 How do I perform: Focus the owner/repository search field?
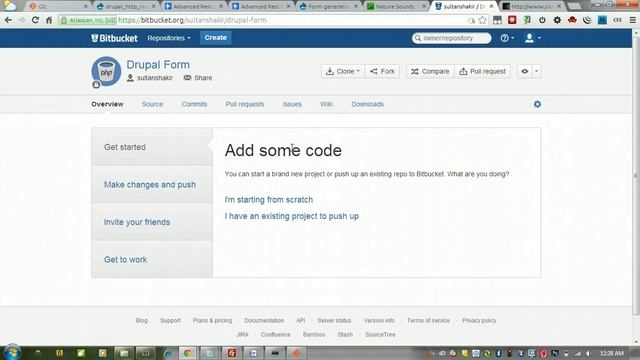tap(451, 38)
